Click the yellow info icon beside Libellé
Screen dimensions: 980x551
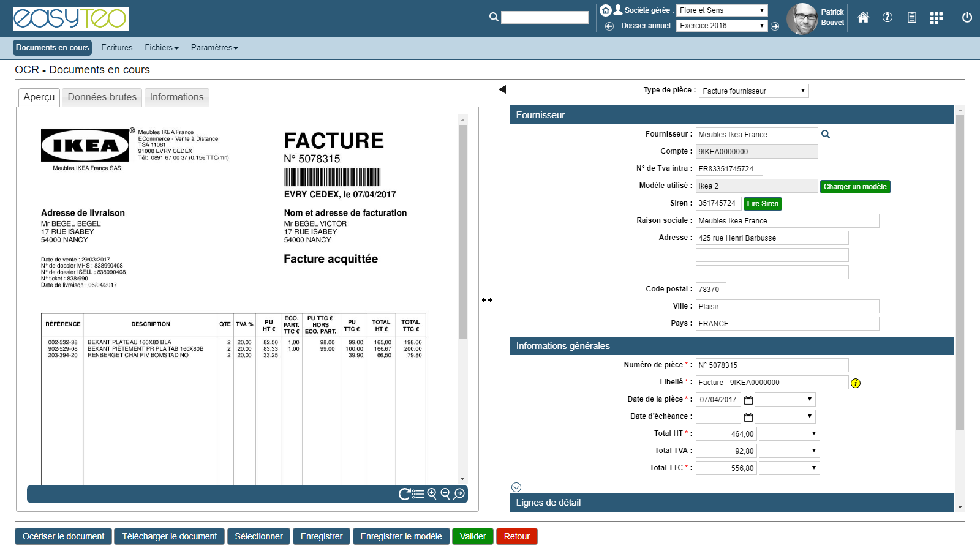point(856,383)
